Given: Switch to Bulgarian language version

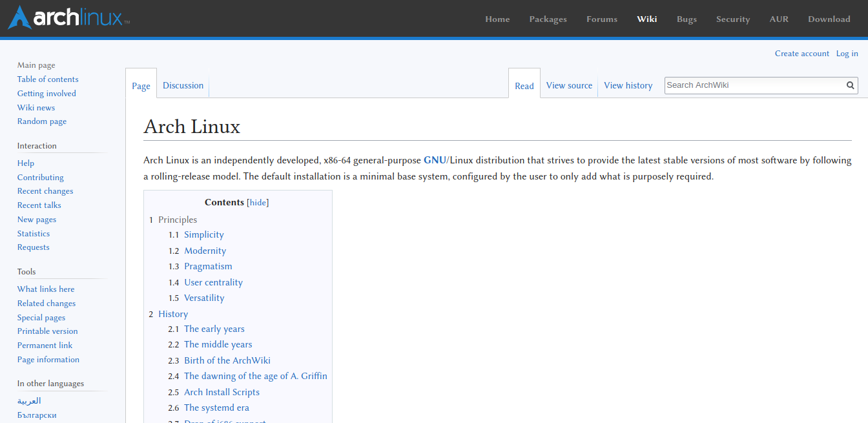Looking at the screenshot, I should [37, 415].
